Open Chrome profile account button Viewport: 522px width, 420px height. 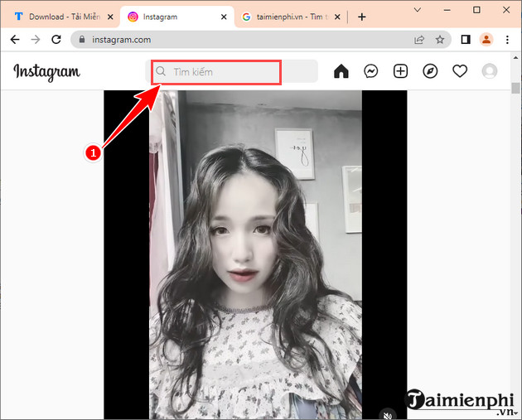click(486, 40)
